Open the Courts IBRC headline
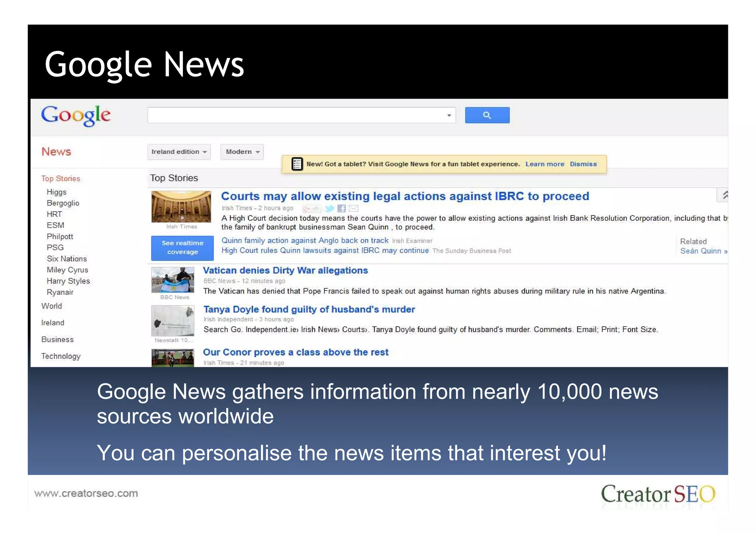The image size is (756, 534). tap(405, 196)
